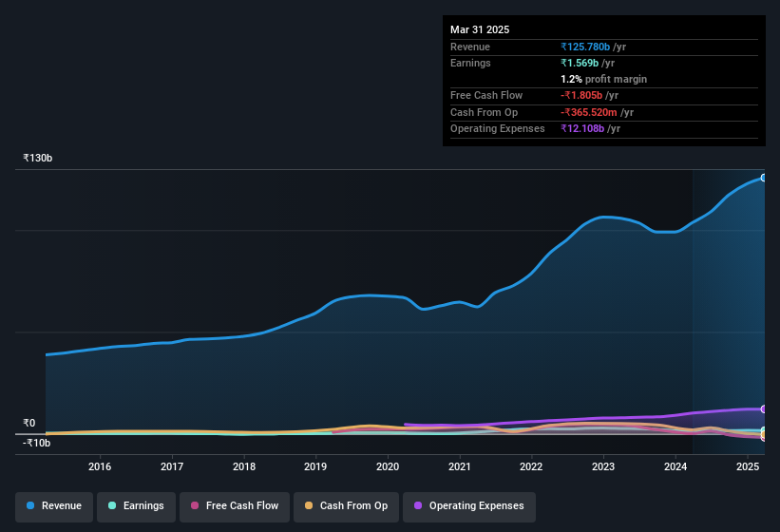Click the ₹0 y-axis label
780x532 pixels.
click(x=29, y=423)
